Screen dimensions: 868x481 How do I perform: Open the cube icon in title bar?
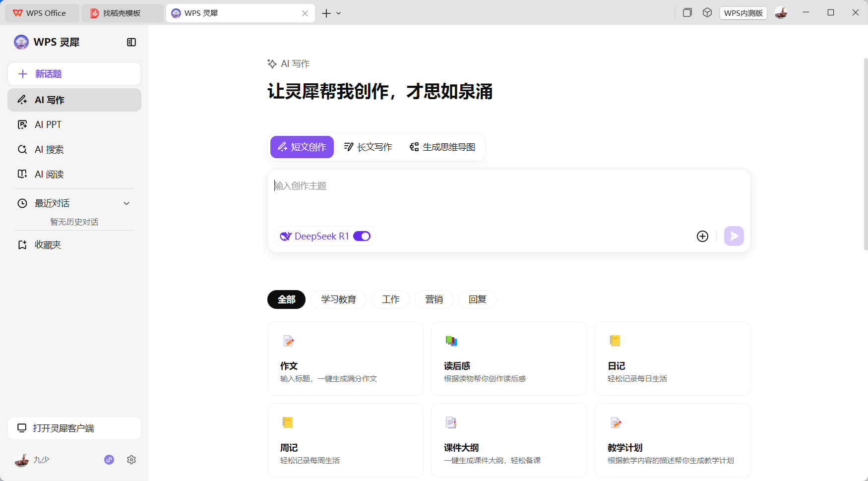tap(707, 13)
